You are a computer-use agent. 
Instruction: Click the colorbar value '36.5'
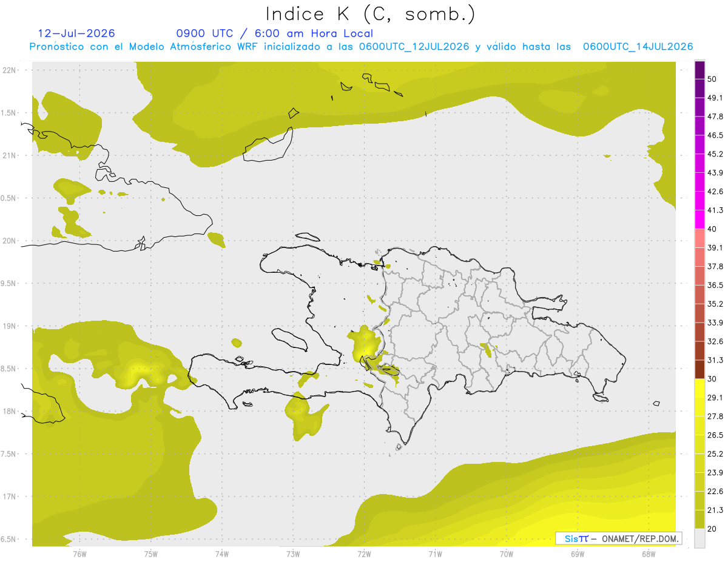point(715,286)
